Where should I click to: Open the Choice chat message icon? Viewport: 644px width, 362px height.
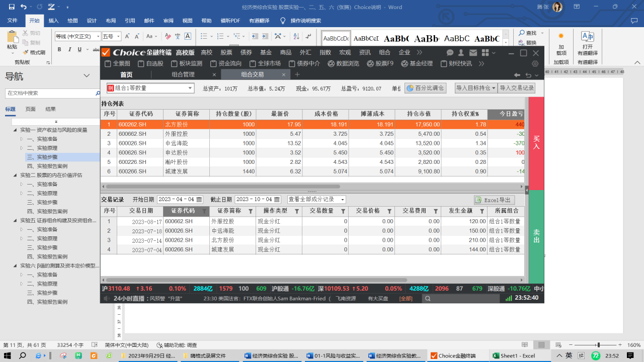coord(450,53)
